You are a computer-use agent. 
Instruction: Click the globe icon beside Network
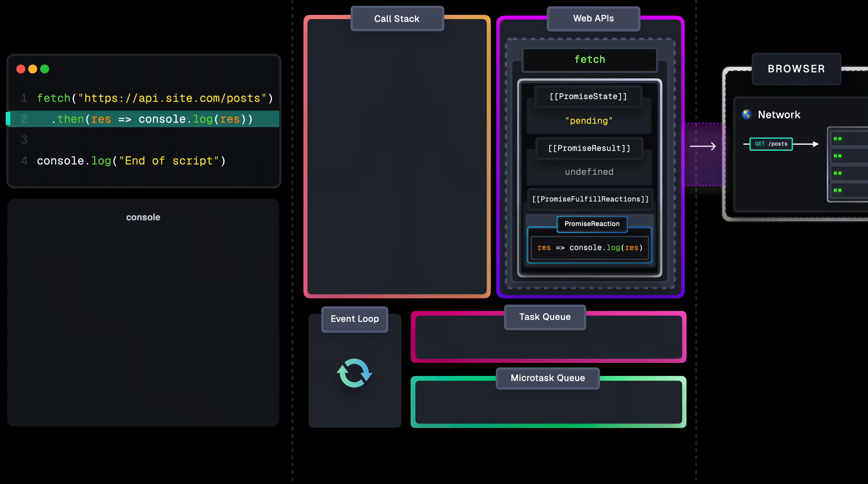(x=747, y=115)
